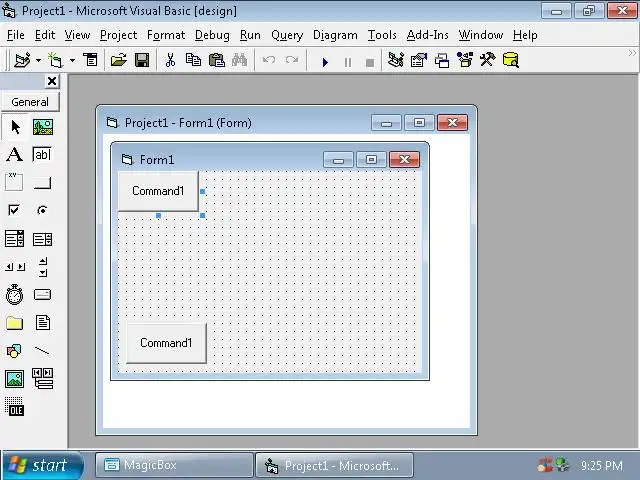Select the FileListBox control tool
This screenshot has height=480, width=640.
[42, 323]
